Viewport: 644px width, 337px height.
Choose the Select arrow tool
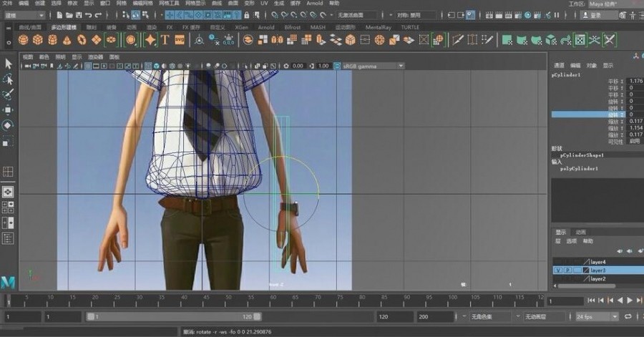click(x=8, y=63)
